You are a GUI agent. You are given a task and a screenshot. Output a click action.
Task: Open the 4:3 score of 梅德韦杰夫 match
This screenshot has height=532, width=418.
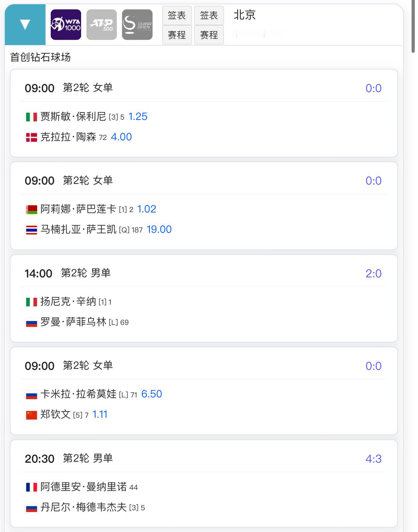click(373, 459)
